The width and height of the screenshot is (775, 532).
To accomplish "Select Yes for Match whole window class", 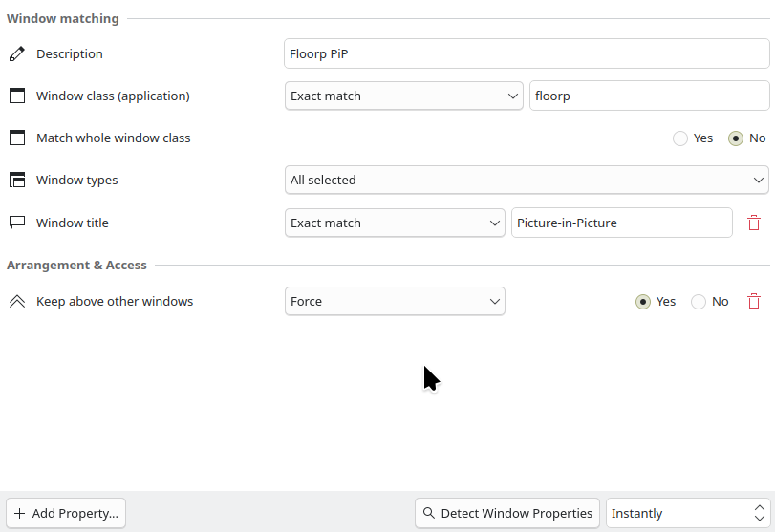I will (680, 138).
